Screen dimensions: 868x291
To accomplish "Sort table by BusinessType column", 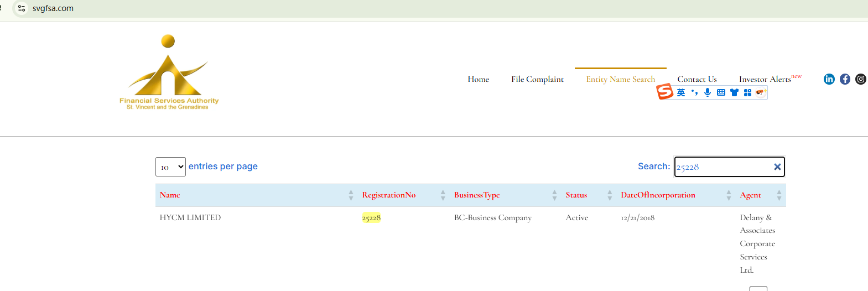I will [506, 195].
